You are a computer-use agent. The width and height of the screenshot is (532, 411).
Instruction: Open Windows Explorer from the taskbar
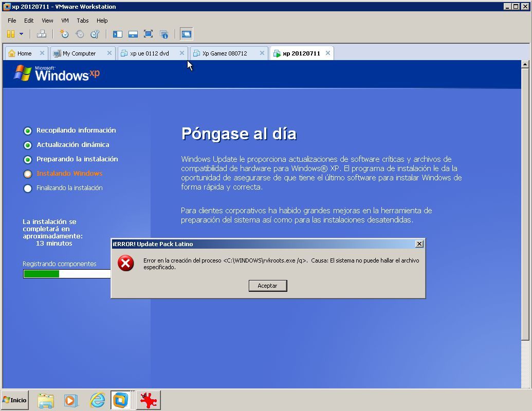(46, 401)
